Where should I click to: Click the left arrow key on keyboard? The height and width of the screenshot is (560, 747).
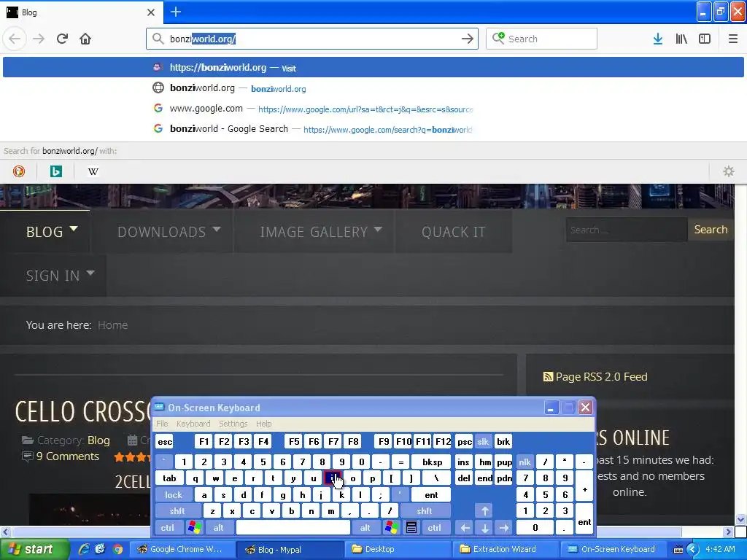point(465,528)
